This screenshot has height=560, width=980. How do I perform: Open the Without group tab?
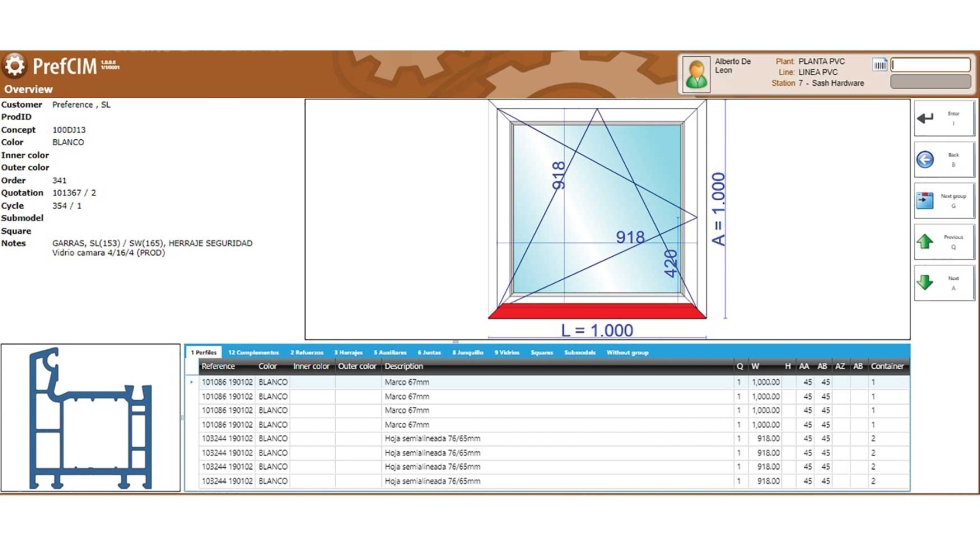(x=627, y=353)
